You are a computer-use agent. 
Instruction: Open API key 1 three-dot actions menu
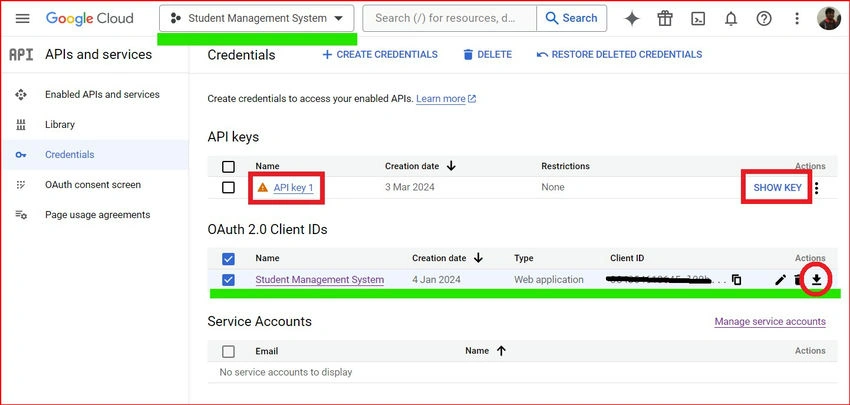[x=817, y=188]
